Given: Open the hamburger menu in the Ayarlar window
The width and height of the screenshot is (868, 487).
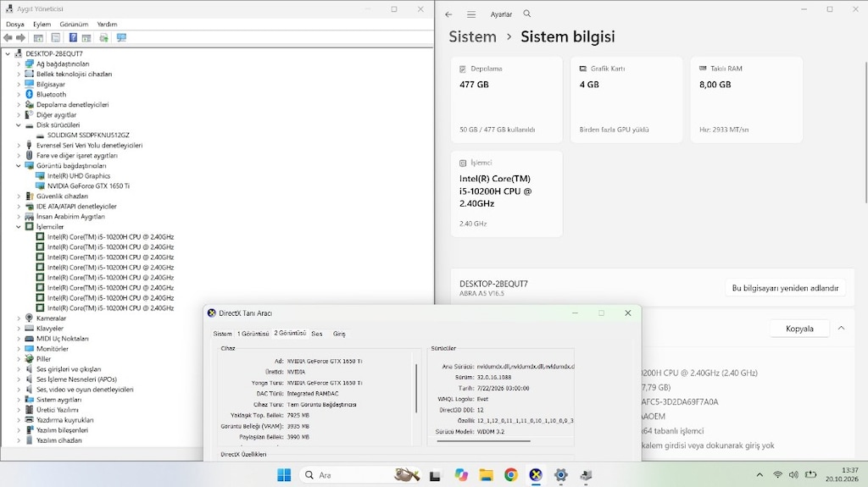Looking at the screenshot, I should [471, 14].
